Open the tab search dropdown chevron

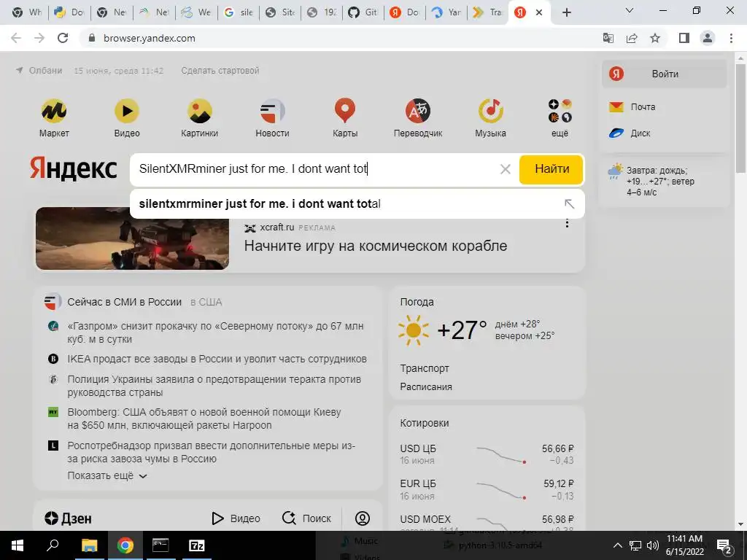tap(630, 10)
